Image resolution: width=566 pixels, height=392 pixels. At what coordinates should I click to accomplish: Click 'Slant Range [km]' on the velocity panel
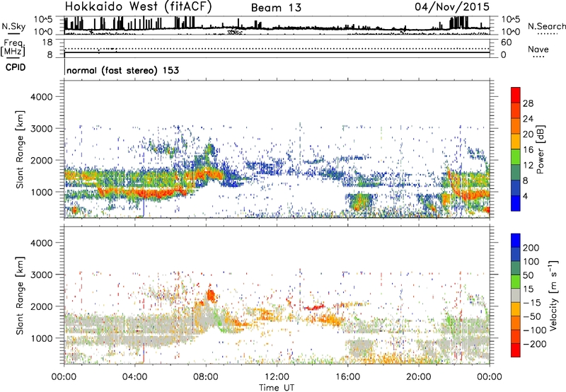[20, 296]
